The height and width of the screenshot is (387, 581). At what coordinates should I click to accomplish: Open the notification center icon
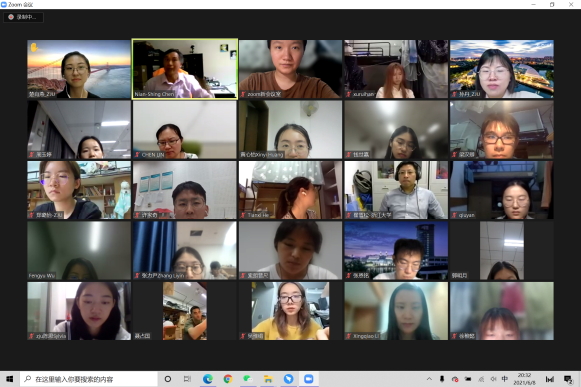coord(568,379)
